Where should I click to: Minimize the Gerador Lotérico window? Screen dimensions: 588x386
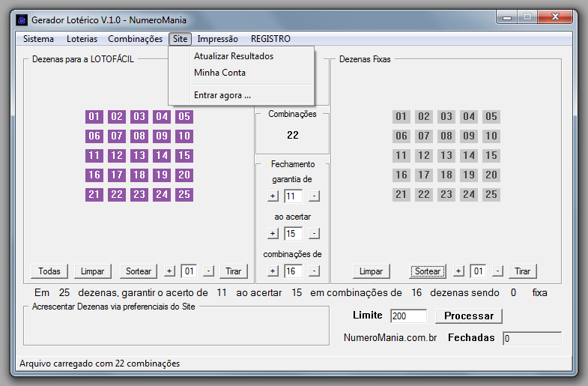[x=507, y=17]
